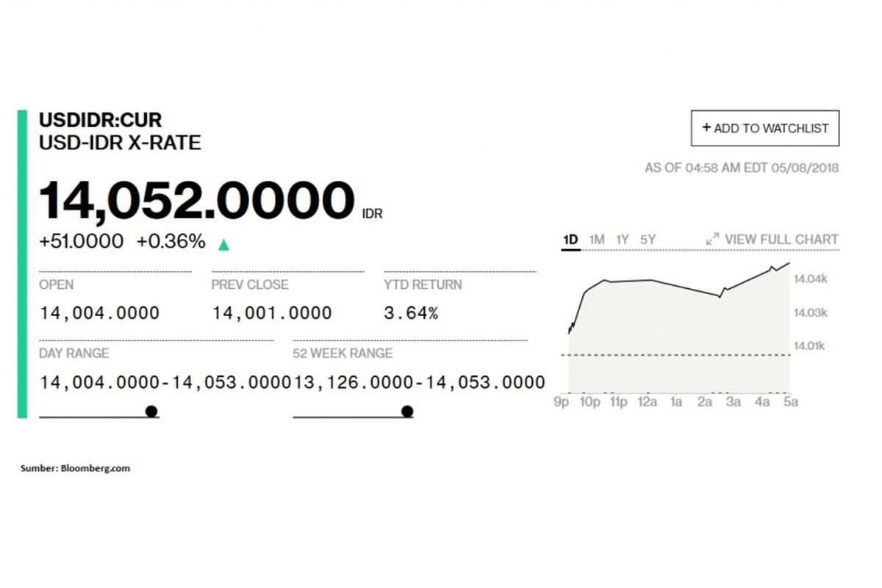Click the dashed previous close line in chart

675,355
